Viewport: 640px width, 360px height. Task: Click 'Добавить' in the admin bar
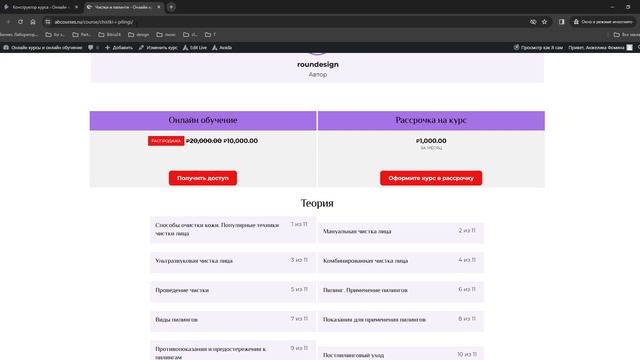click(x=119, y=48)
